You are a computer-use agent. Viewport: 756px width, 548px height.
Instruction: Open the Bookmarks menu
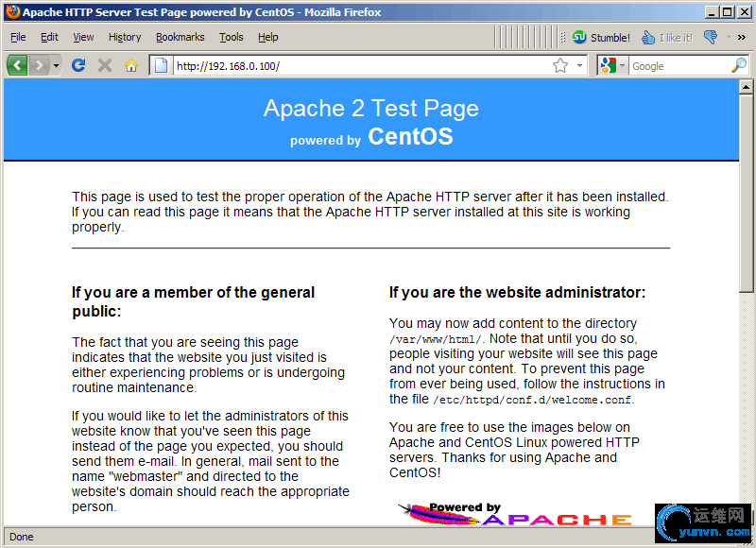pyautogui.click(x=180, y=37)
